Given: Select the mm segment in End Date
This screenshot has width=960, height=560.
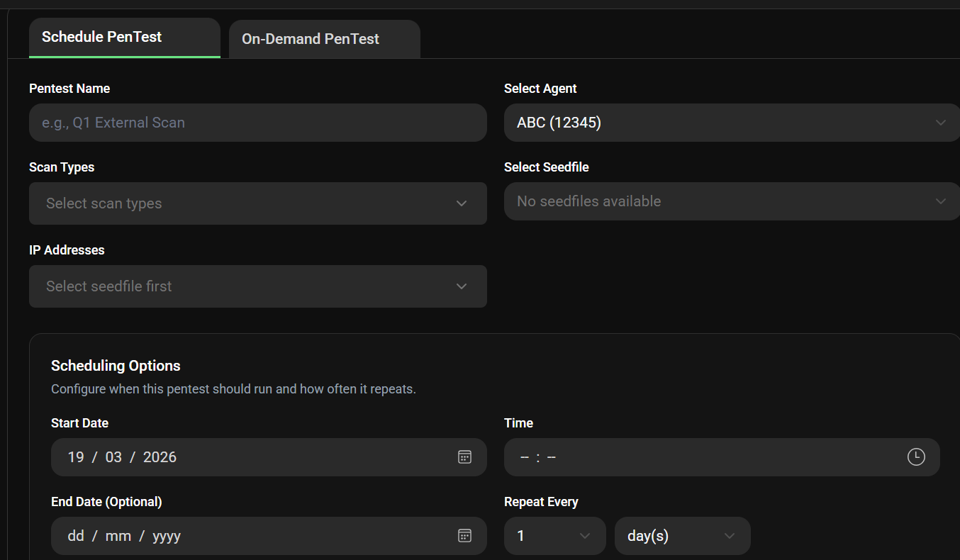Looking at the screenshot, I should coord(118,536).
